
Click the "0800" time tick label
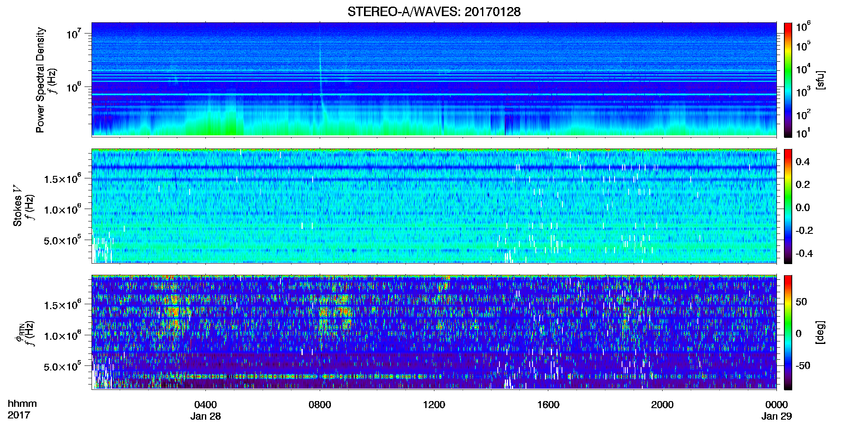pos(320,405)
